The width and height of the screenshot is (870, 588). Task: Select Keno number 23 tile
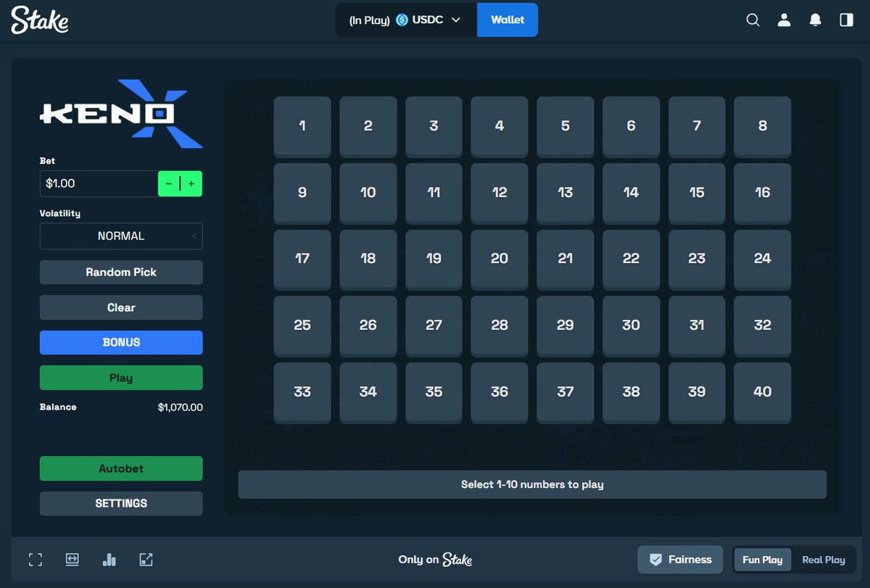pyautogui.click(x=697, y=260)
